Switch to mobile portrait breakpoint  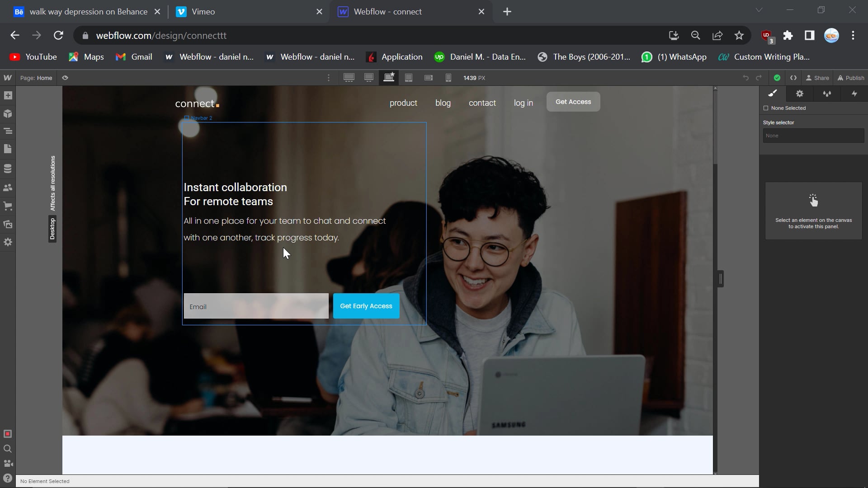(x=448, y=78)
